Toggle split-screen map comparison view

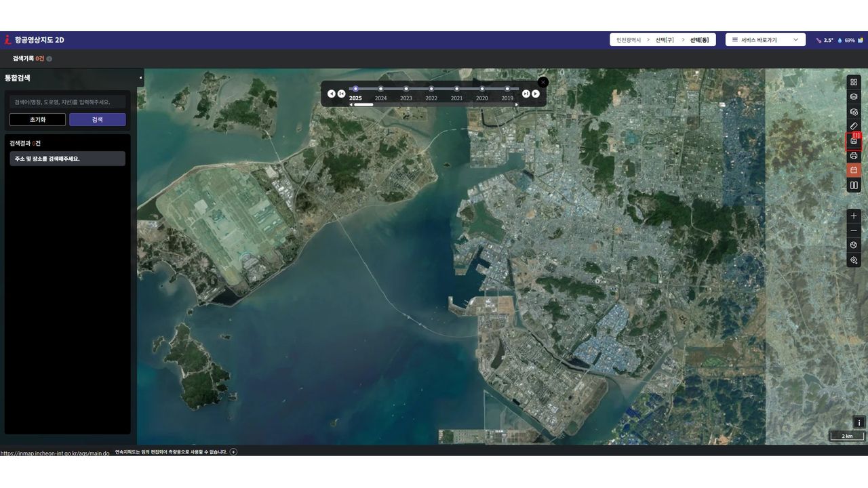[x=854, y=185]
